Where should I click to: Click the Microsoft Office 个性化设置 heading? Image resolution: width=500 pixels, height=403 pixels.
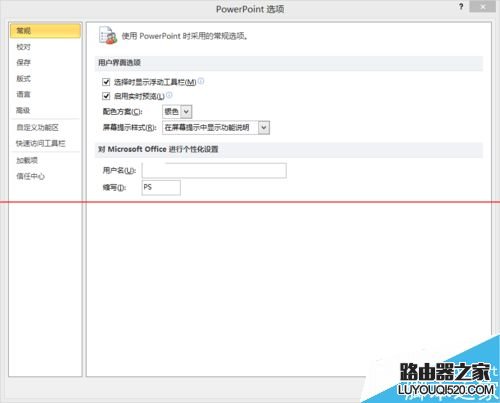158,149
